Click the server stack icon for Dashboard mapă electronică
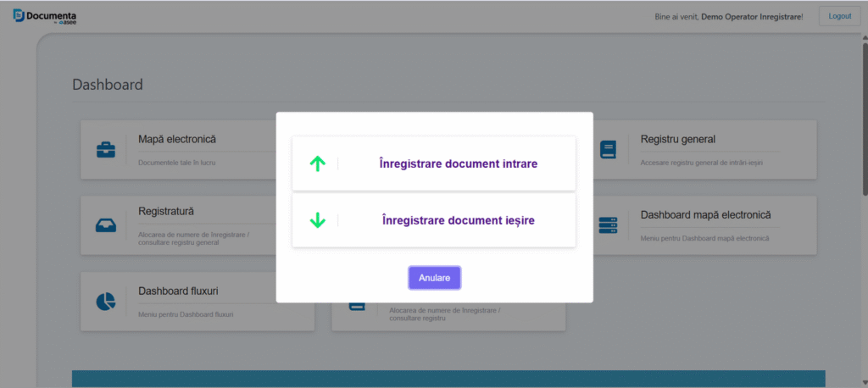Screen dimensions: 868x388 (608, 225)
